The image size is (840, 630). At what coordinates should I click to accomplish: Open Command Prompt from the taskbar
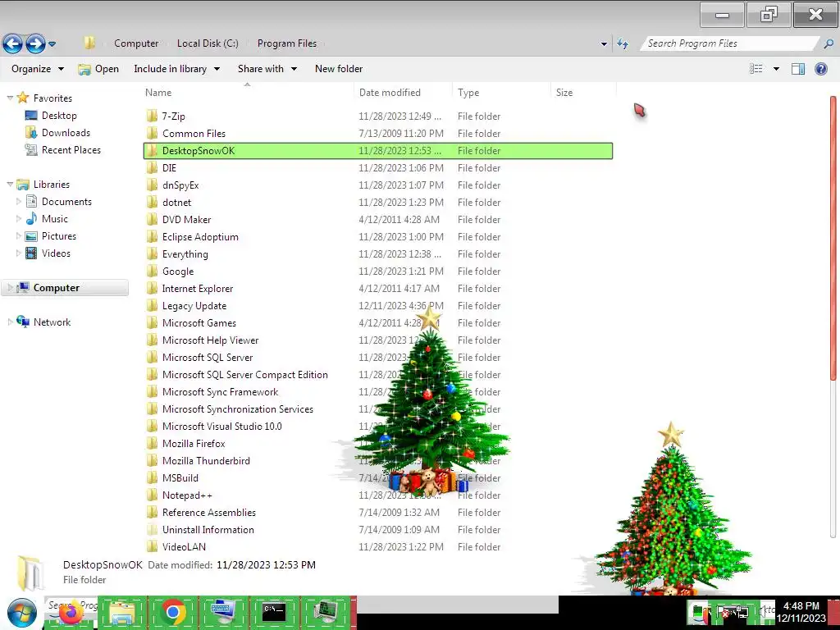coord(274,610)
